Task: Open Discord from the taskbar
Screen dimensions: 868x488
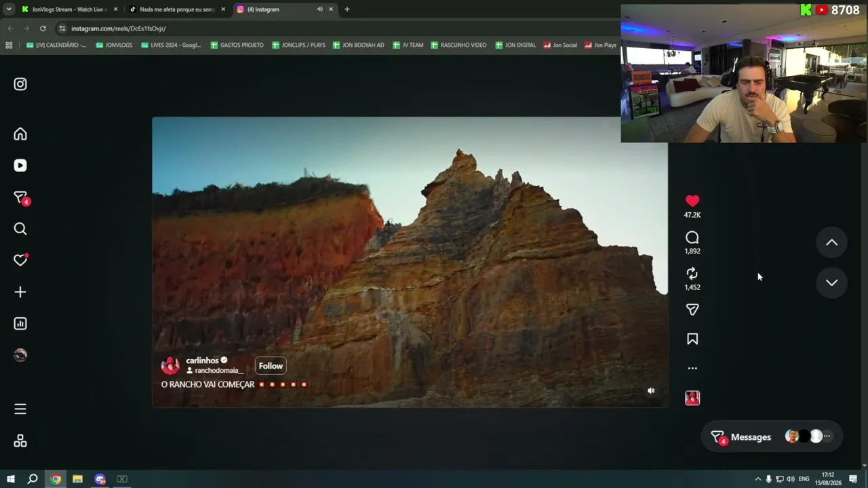Action: point(100,479)
